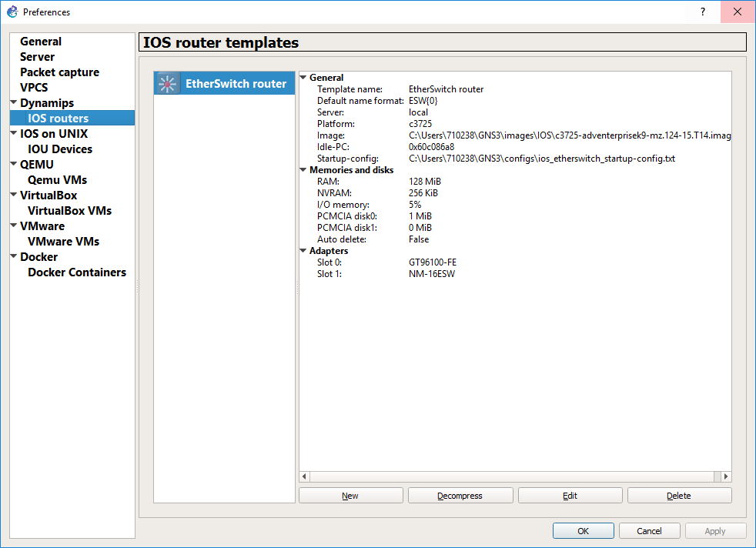Click Slot 0 value GT96100-FE
This screenshot has height=548, width=756.
432,262
